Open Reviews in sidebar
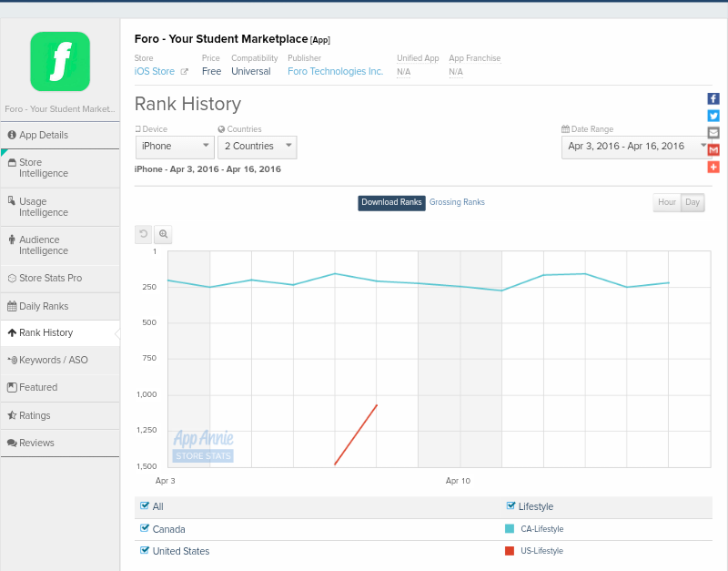 tap(60, 443)
